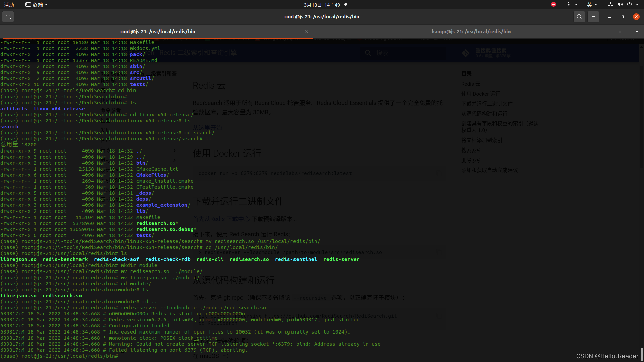Open the tab list dropdown arrow
The image size is (644, 362).
[637, 32]
